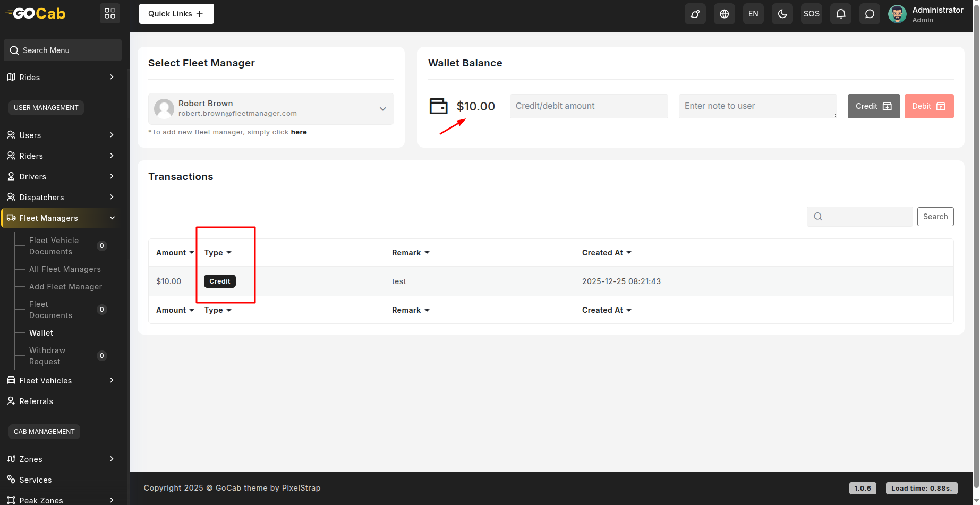The width and height of the screenshot is (980, 505).
Task: Click the Administrator profile avatar
Action: [x=897, y=14]
